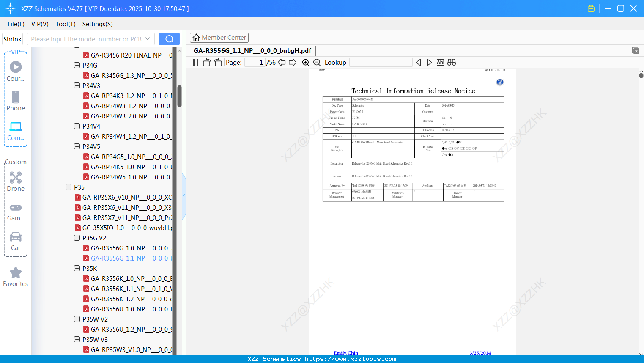Click the blue search button
Screen dimensions: 644x363
pos(169,39)
